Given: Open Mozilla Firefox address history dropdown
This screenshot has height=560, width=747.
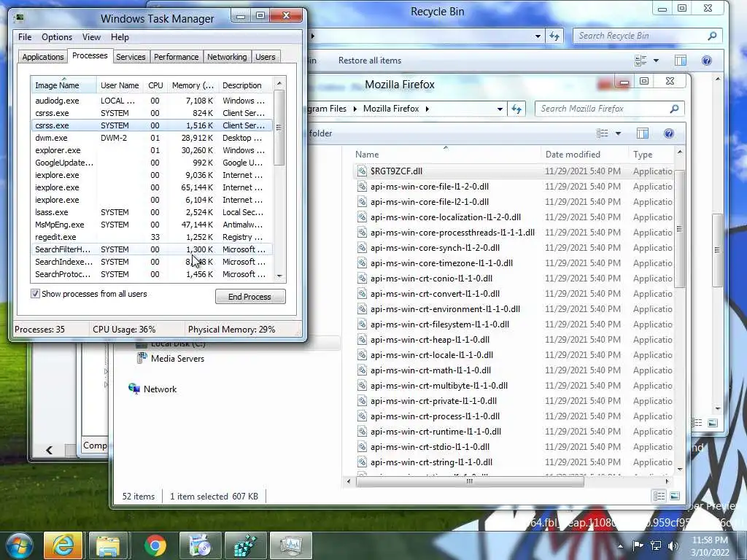Looking at the screenshot, I should (x=500, y=109).
